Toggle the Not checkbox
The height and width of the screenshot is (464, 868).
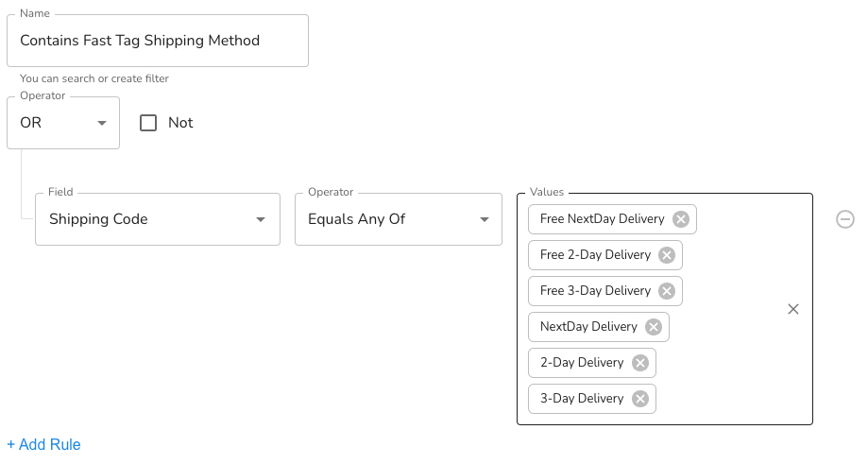(x=147, y=122)
